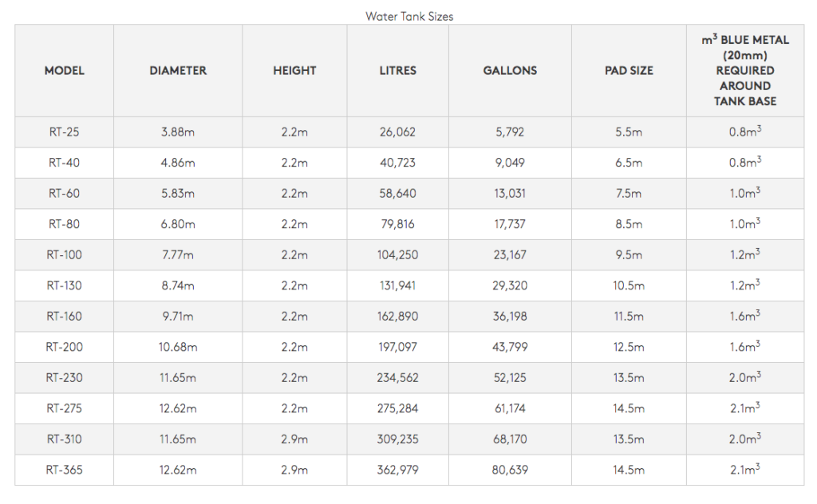Click the 80,639 gallons cell
The height and width of the screenshot is (504, 817).
point(510,471)
